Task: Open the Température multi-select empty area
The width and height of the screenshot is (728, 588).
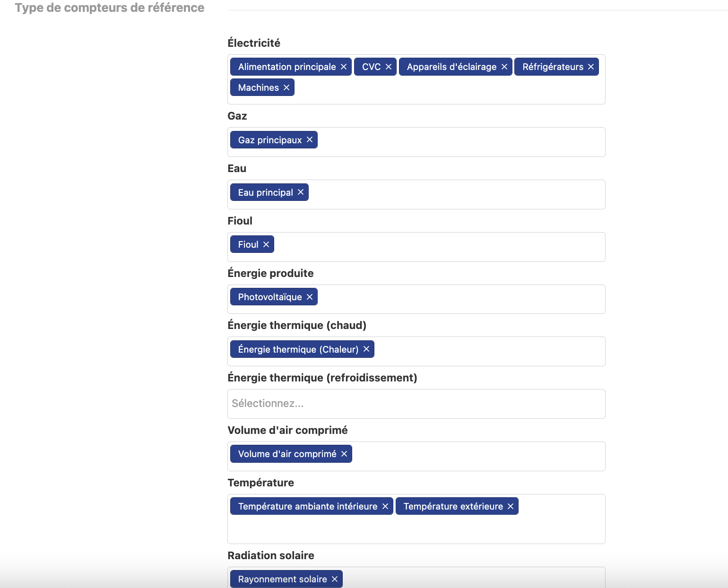Action: [x=416, y=529]
